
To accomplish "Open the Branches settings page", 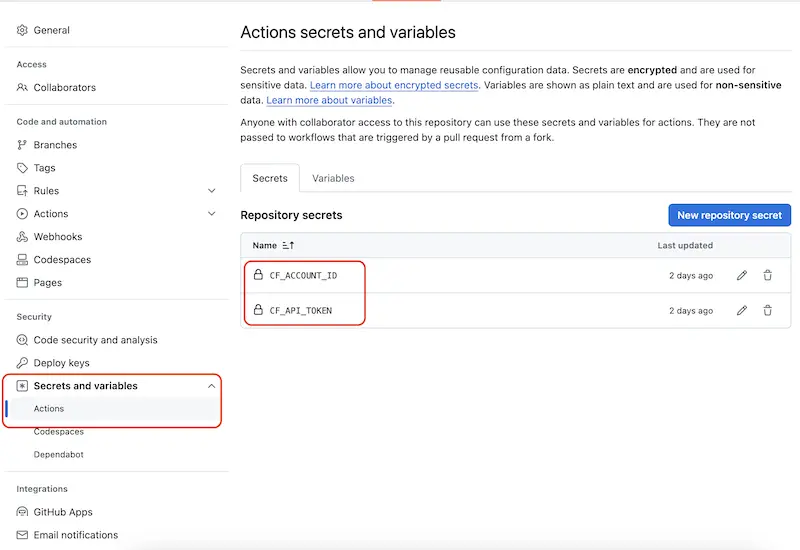I will click(x=55, y=145).
